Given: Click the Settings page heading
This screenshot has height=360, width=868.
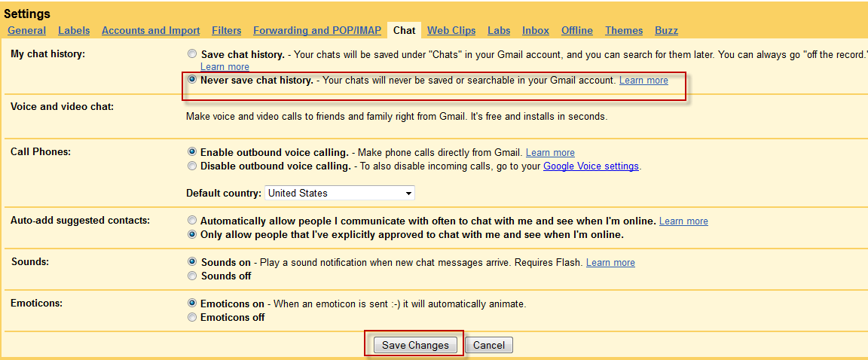Looking at the screenshot, I should pyautogui.click(x=27, y=14).
